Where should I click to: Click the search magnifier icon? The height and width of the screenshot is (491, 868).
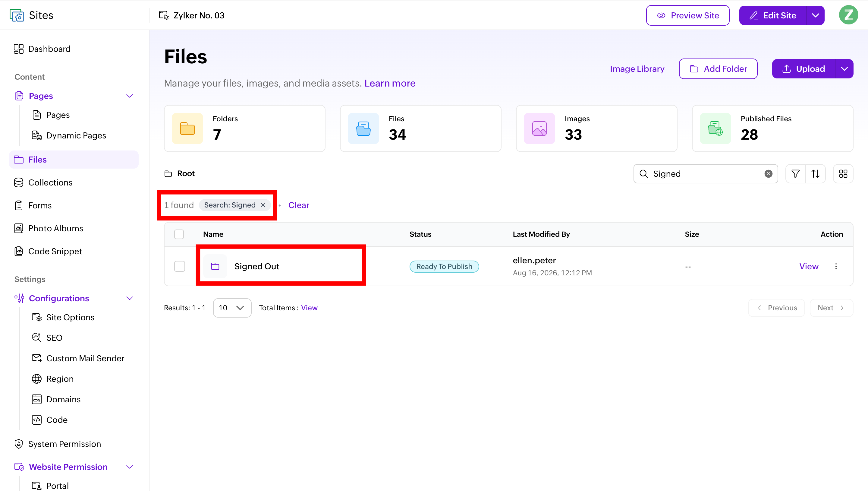pos(643,174)
